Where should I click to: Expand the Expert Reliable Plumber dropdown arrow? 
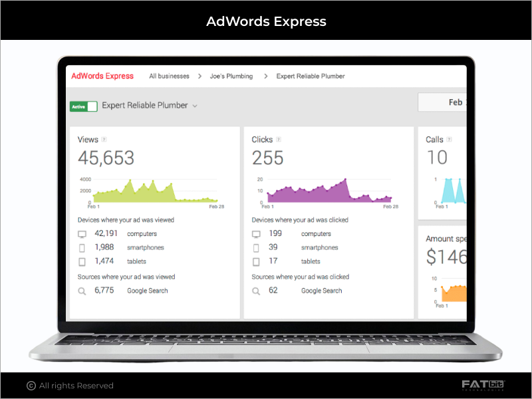click(195, 106)
